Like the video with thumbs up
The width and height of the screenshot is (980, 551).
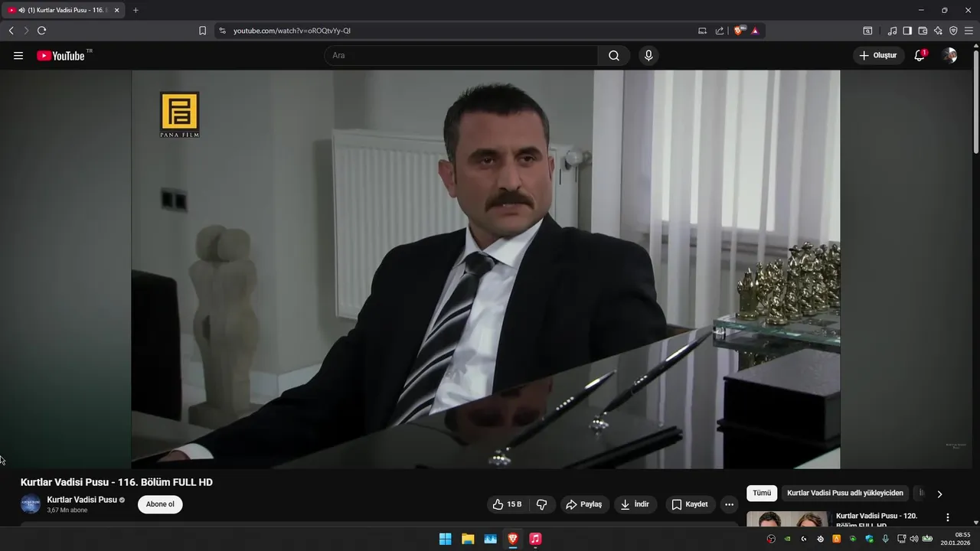507,504
